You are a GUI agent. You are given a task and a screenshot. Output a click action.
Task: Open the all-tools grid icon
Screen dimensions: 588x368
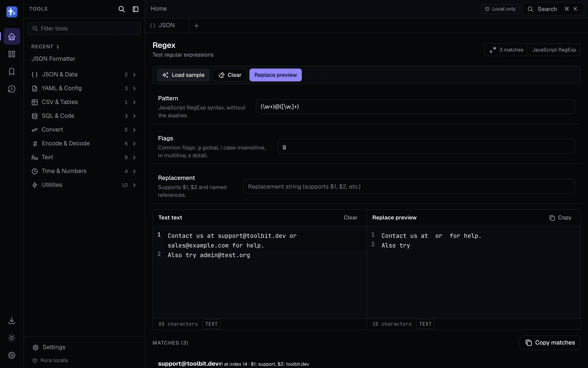click(x=12, y=54)
